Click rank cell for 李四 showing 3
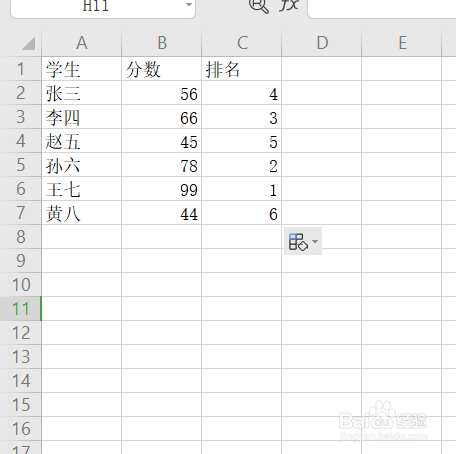This screenshot has height=454, width=456. tap(242, 117)
